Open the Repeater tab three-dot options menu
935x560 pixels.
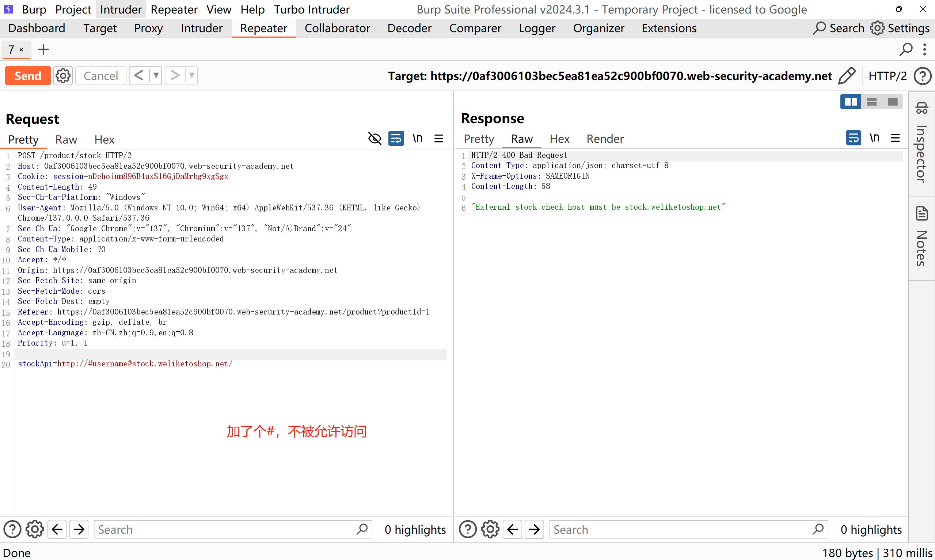point(924,49)
